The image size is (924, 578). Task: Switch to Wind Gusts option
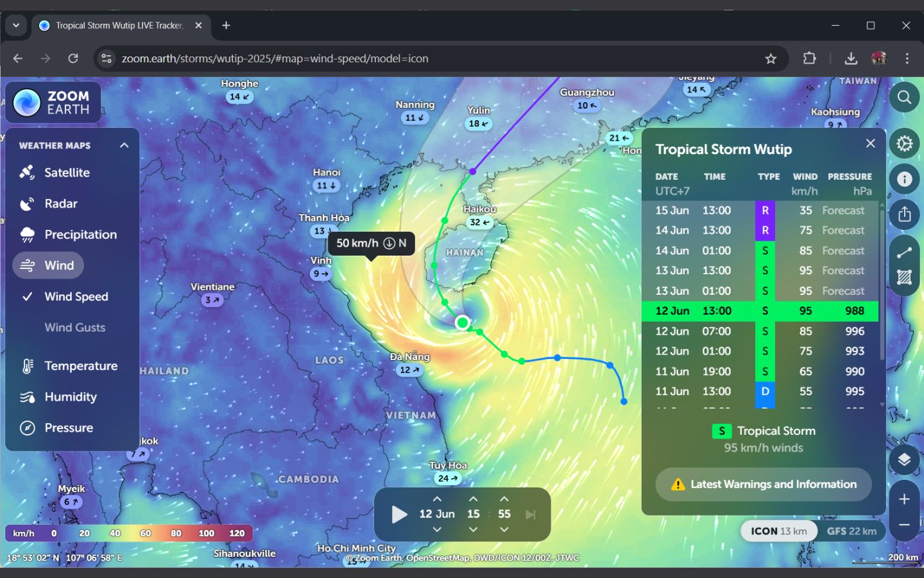(x=74, y=328)
